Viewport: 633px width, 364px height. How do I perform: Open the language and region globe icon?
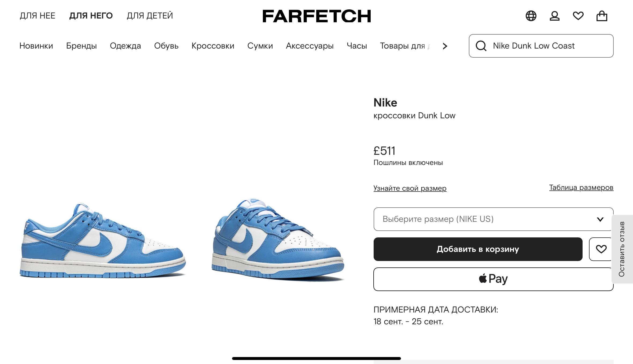[531, 16]
